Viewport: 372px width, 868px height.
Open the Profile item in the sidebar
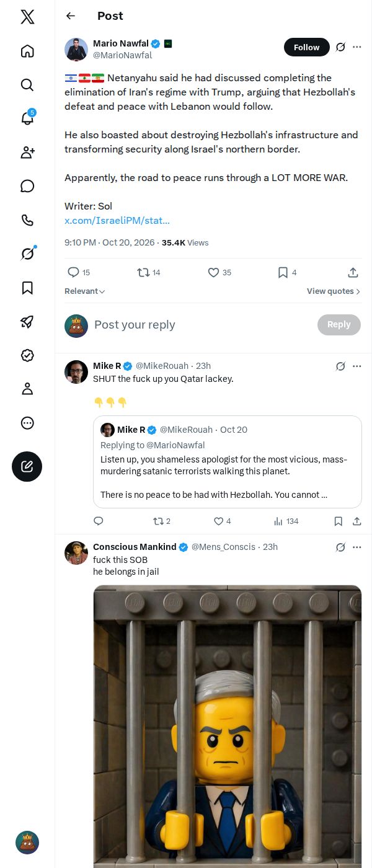click(x=27, y=389)
